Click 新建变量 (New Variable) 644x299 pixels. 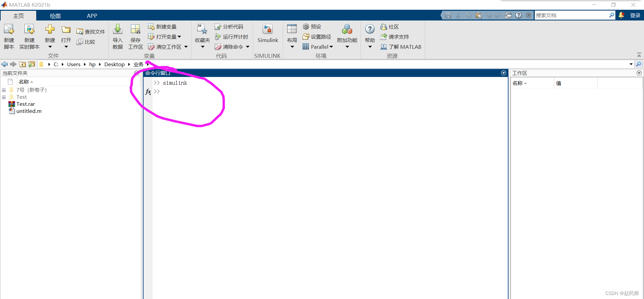[162, 27]
